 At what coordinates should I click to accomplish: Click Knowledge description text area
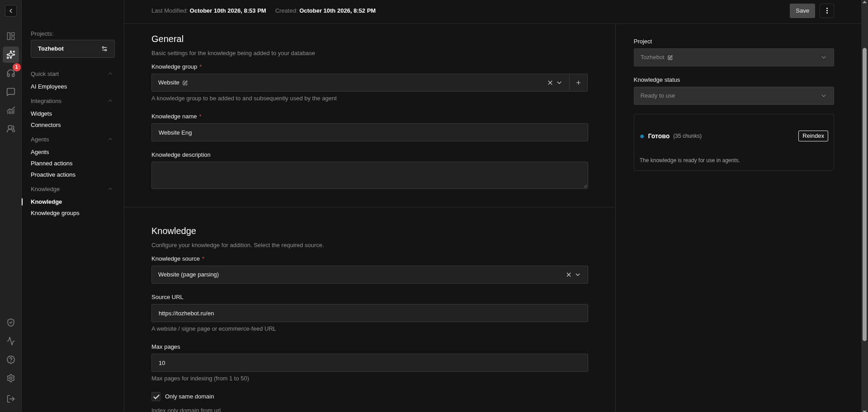click(370, 175)
